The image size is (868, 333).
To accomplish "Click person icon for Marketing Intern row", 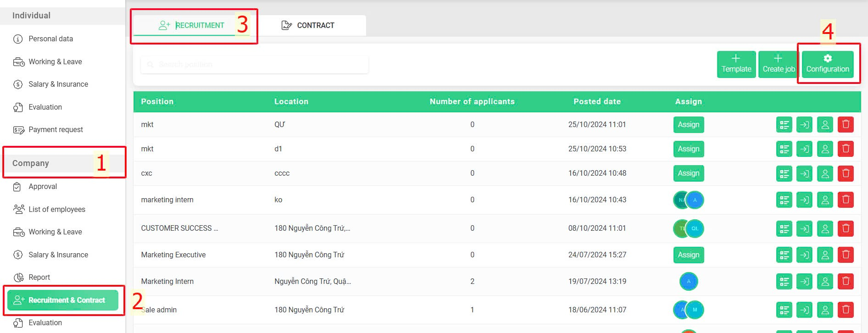I will [x=825, y=282].
